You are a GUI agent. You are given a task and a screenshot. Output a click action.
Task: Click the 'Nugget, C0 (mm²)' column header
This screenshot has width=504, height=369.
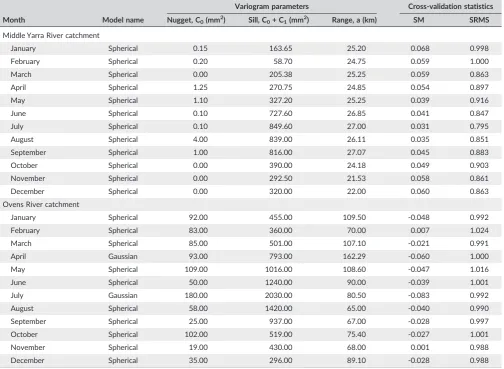coord(196,20)
